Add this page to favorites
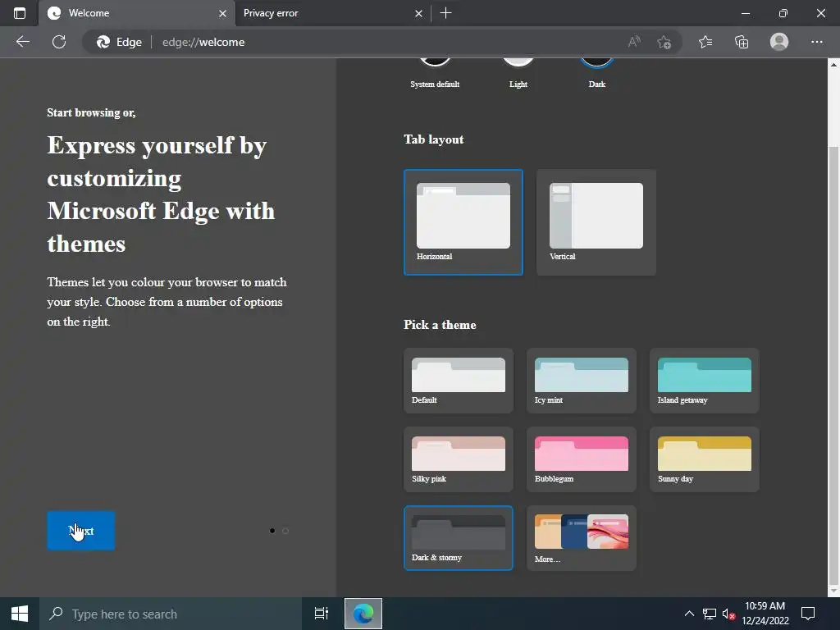This screenshot has height=630, width=840. (664, 42)
